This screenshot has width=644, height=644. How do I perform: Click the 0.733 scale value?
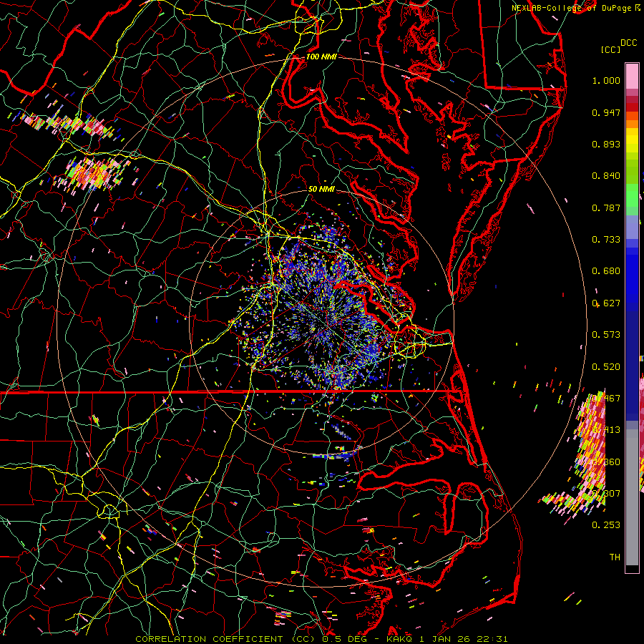(606, 240)
